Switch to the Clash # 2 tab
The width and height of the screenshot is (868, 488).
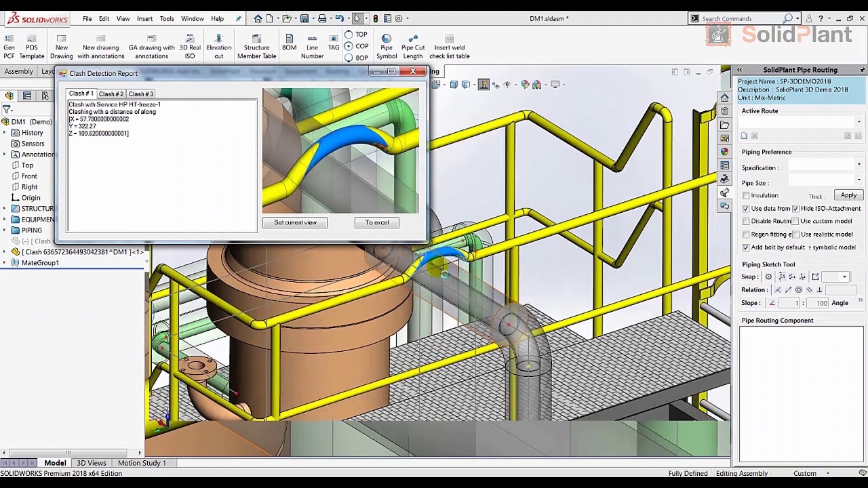(111, 94)
